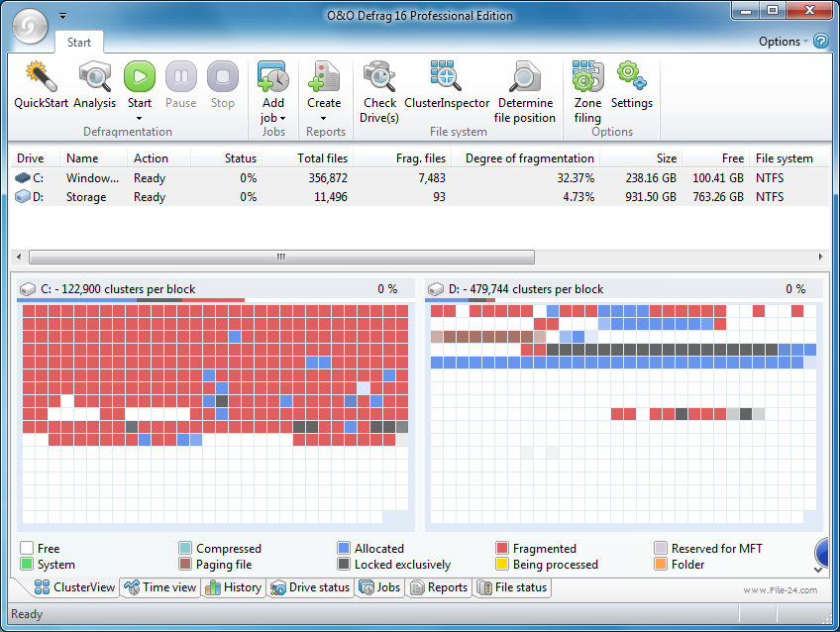Click the Stop button icon
The height and width of the screenshot is (632, 840).
(x=222, y=76)
